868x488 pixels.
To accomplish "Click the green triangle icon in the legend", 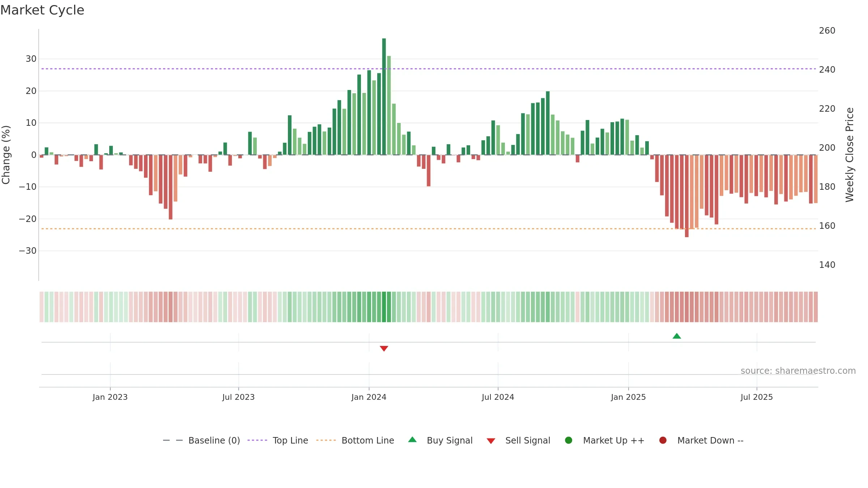I will [412, 440].
